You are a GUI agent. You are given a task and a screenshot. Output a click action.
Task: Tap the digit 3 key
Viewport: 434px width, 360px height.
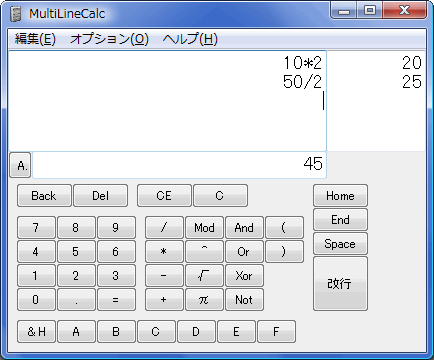click(116, 276)
